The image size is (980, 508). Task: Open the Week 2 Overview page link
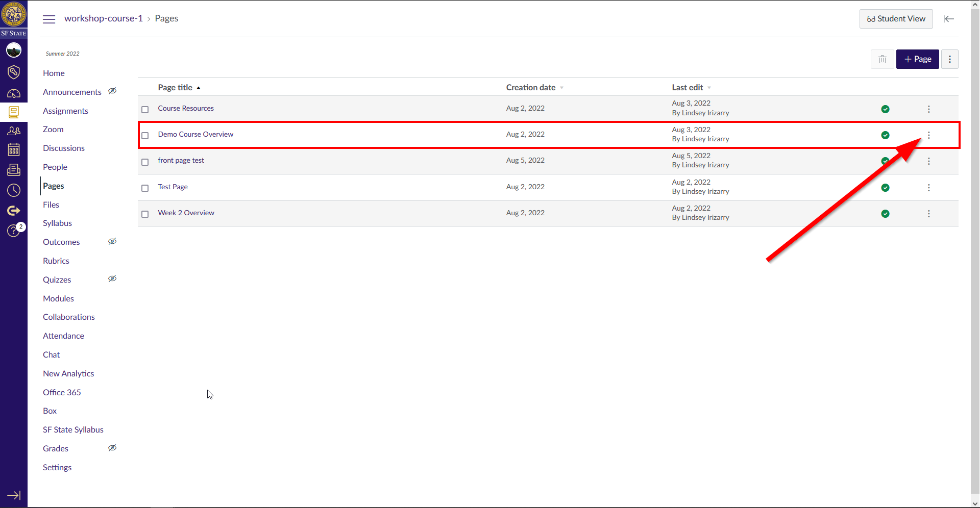click(x=186, y=213)
